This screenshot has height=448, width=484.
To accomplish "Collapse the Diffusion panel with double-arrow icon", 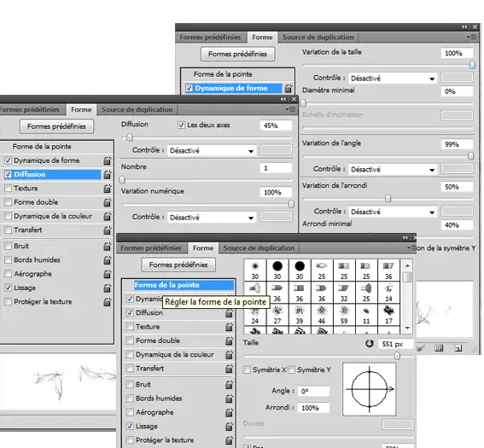I will coord(283,99).
